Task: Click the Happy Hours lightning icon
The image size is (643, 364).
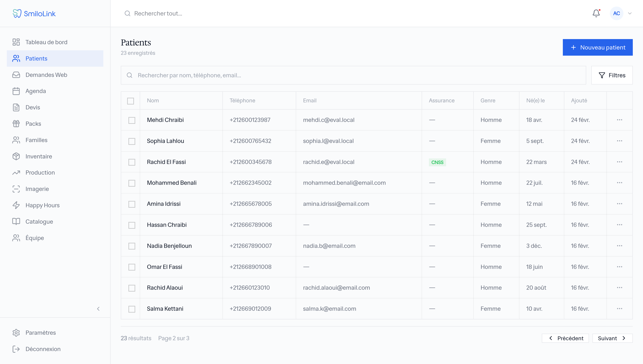Action: coord(16,205)
